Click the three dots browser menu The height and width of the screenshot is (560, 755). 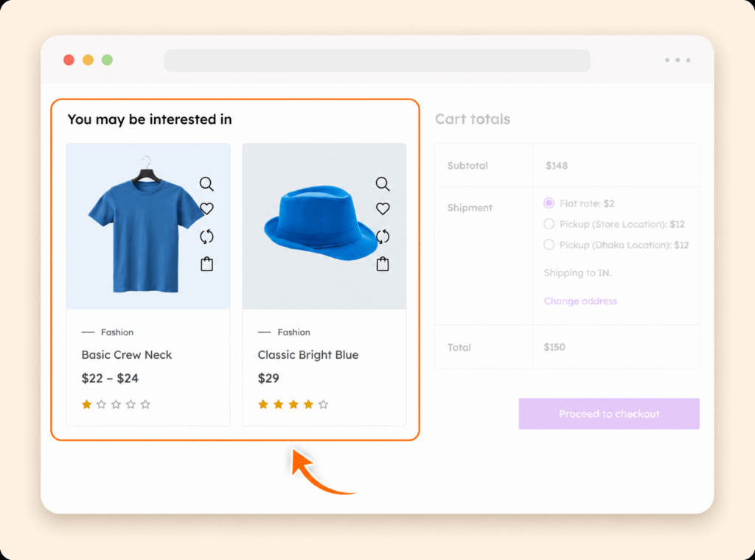(678, 60)
